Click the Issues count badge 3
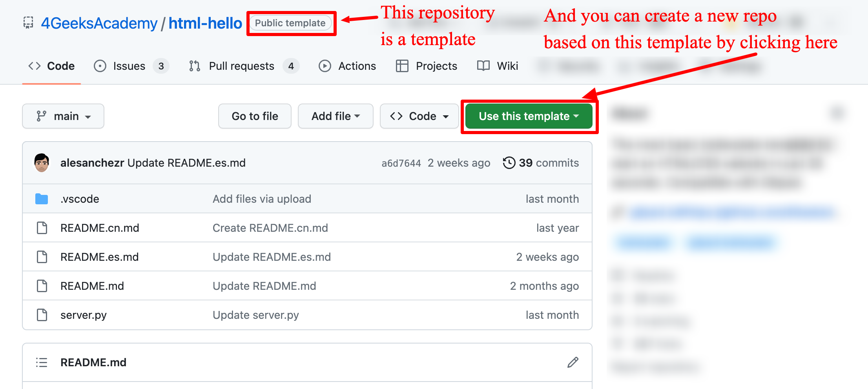Screen dimensions: 868x389 point(161,66)
